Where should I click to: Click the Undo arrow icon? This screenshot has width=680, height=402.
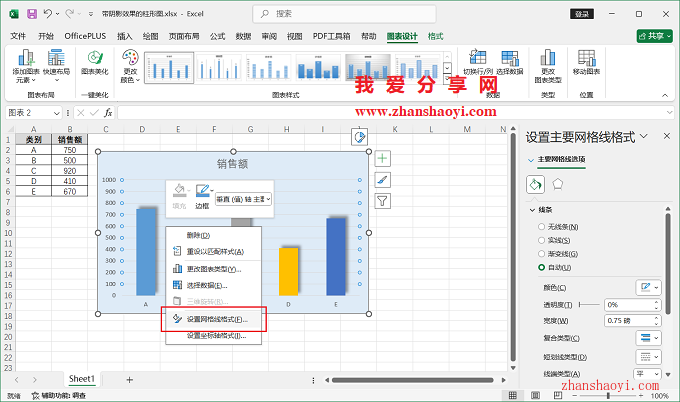[x=48, y=14]
